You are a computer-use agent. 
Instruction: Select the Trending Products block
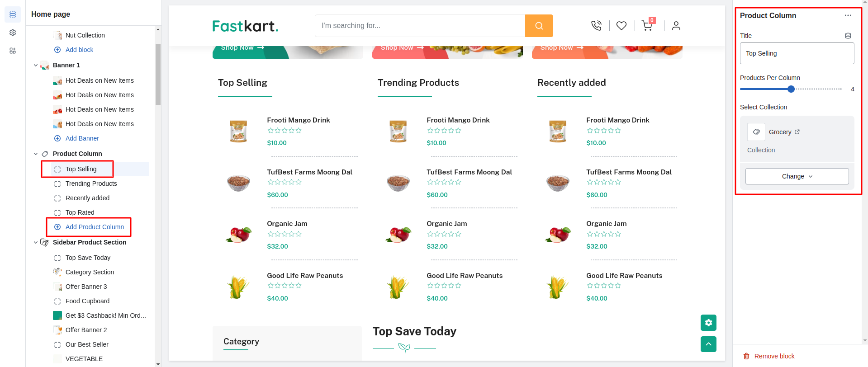tap(91, 183)
